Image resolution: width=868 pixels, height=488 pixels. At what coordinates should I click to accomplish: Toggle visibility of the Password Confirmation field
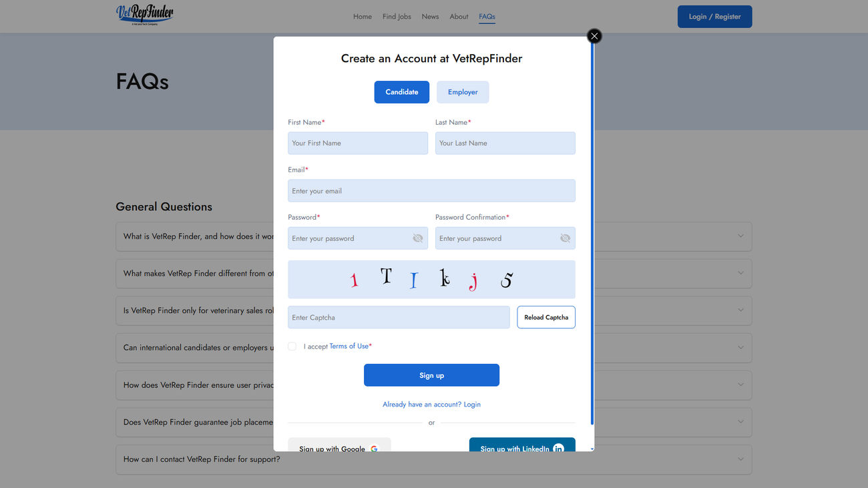point(565,238)
